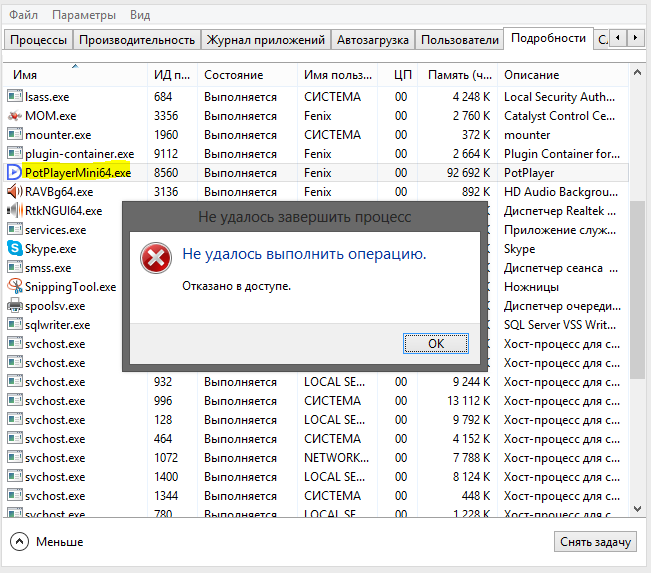Click the SQL Server VSS Writ... description
This screenshot has height=573, width=651.
pyautogui.click(x=560, y=325)
